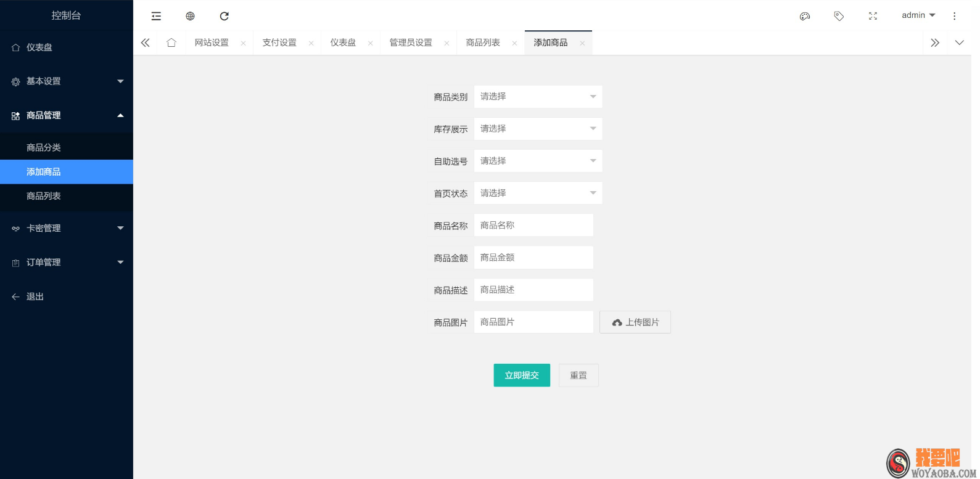Open the 自助选号 dropdown
This screenshot has width=980, height=479.
coord(538,161)
